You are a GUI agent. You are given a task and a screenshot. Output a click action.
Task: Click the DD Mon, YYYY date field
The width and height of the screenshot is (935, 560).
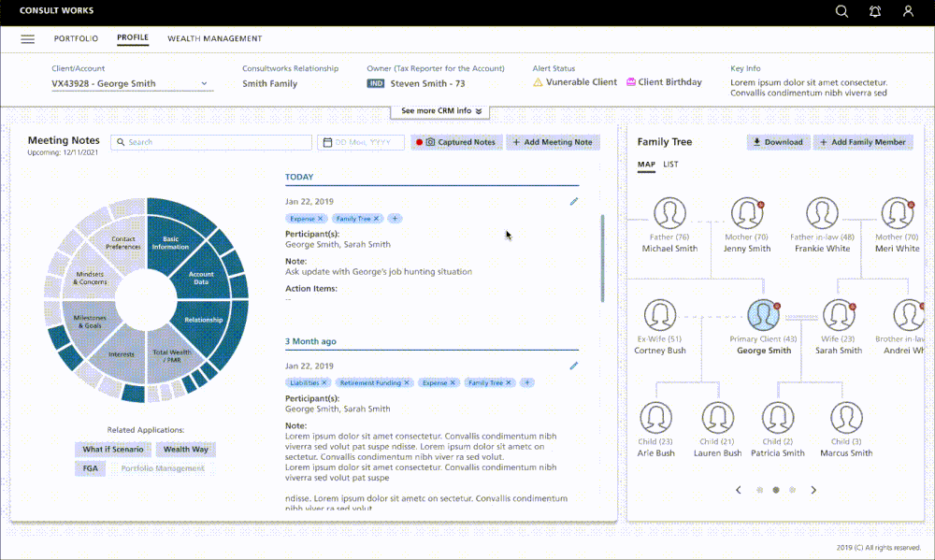tap(361, 142)
